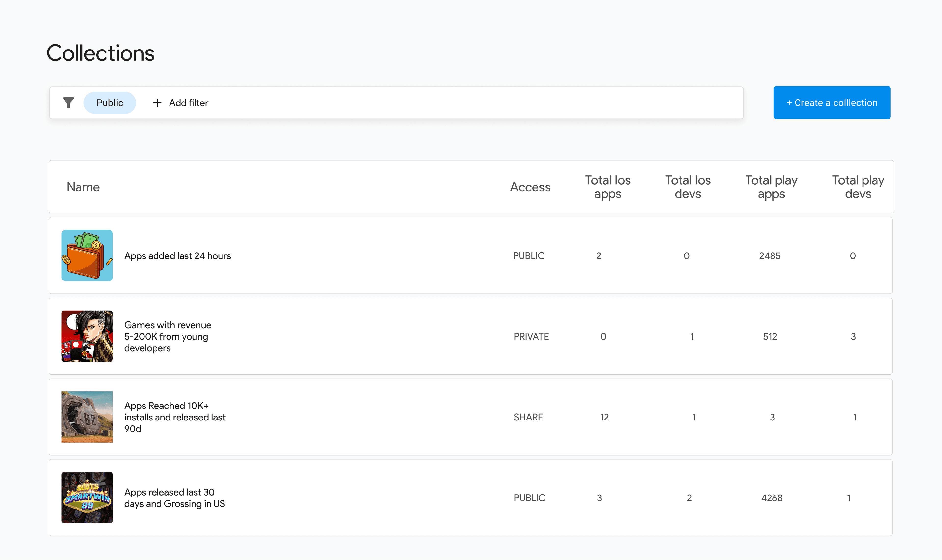942x560 pixels.
Task: Open Apps Reached 10K+ installs collection
Action: (175, 417)
